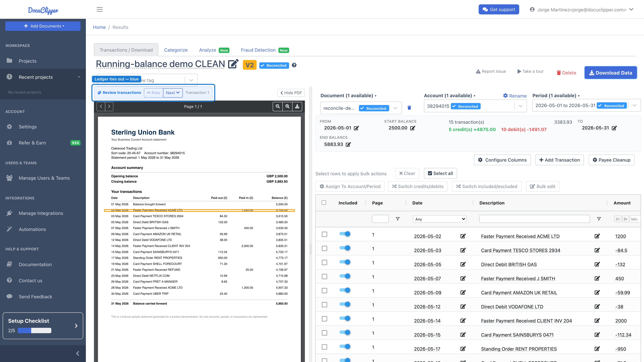Open the tag selector dropdown
Viewport: 644px width, 362px height.
coord(191,80)
